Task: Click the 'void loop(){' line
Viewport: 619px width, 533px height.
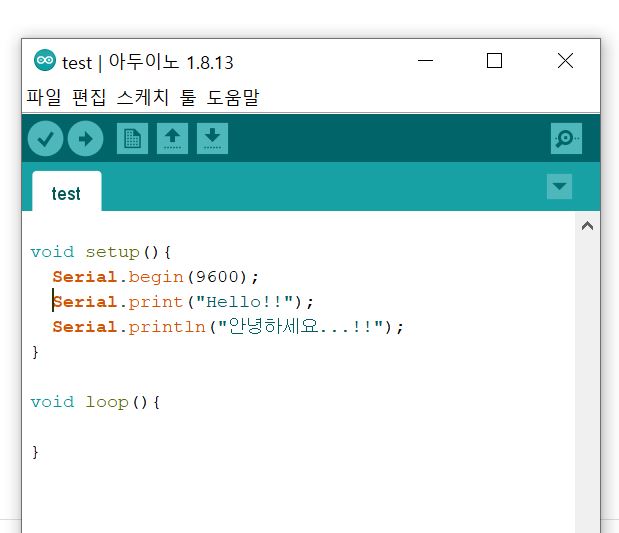Action: coord(96,402)
